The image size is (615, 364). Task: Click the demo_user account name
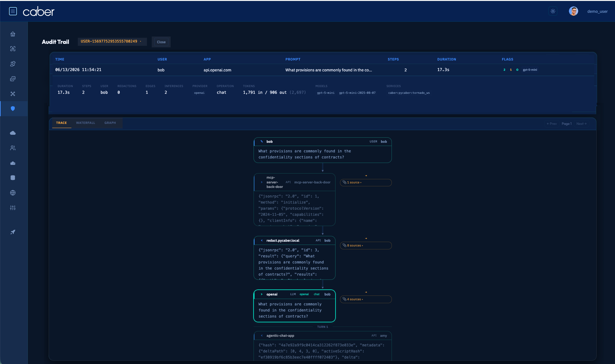point(597,12)
